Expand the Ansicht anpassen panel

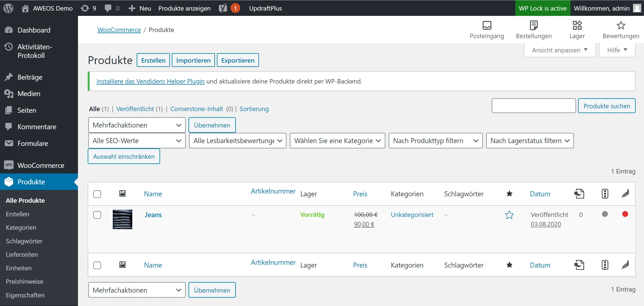pos(560,50)
